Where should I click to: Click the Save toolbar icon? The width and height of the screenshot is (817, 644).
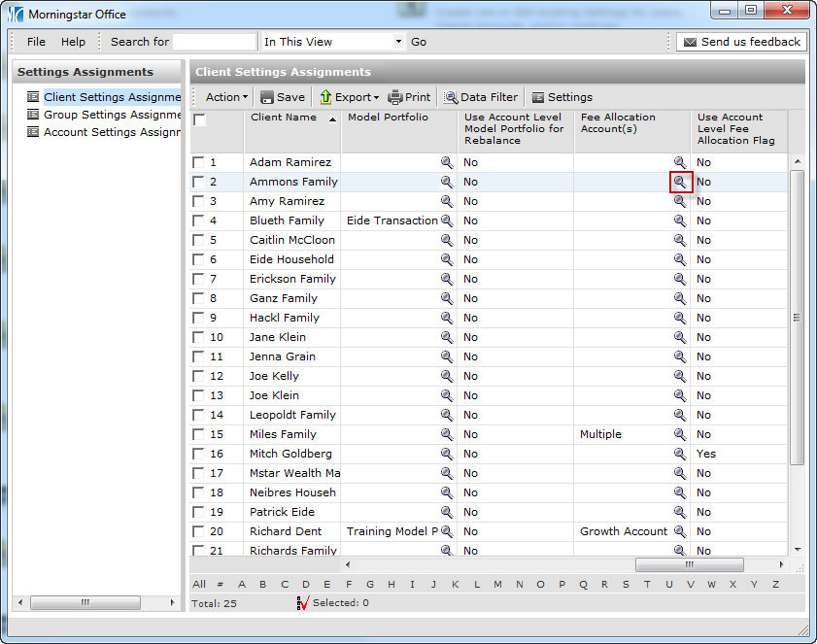pos(267,97)
